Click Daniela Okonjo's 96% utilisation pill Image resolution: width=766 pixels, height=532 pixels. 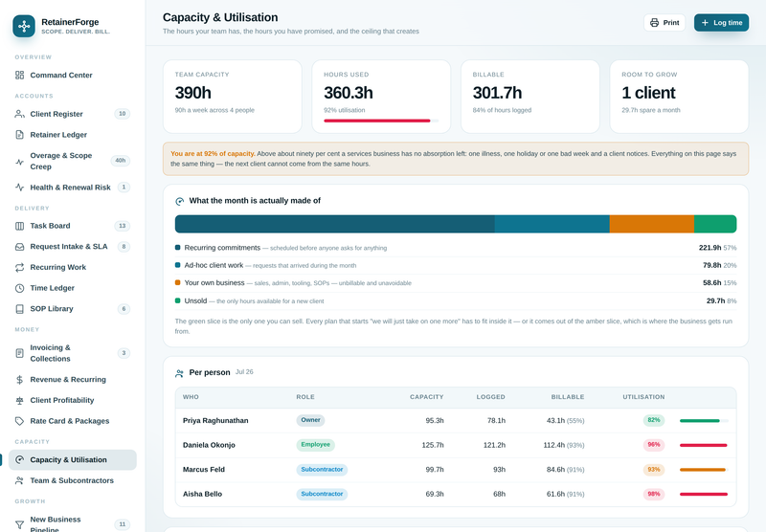pyautogui.click(x=654, y=445)
